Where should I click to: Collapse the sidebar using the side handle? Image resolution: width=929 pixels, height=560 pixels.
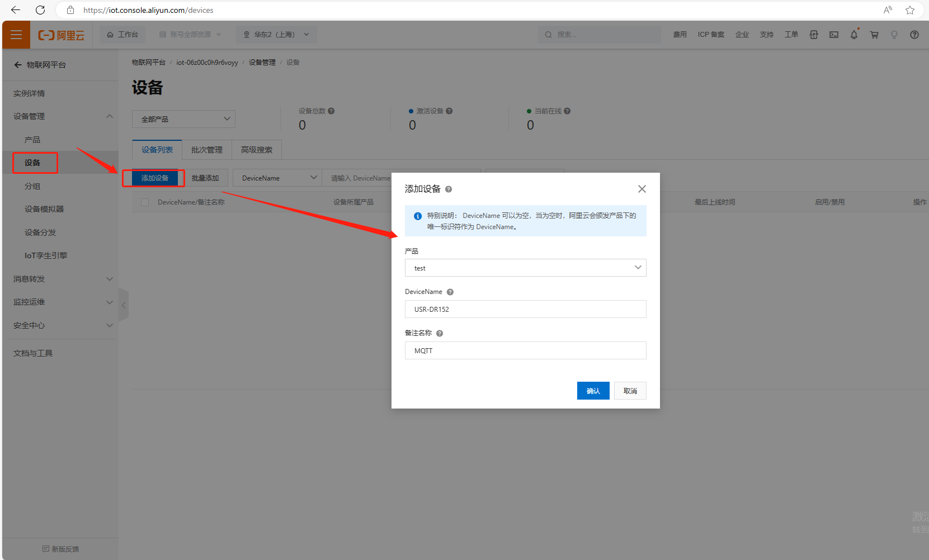124,305
